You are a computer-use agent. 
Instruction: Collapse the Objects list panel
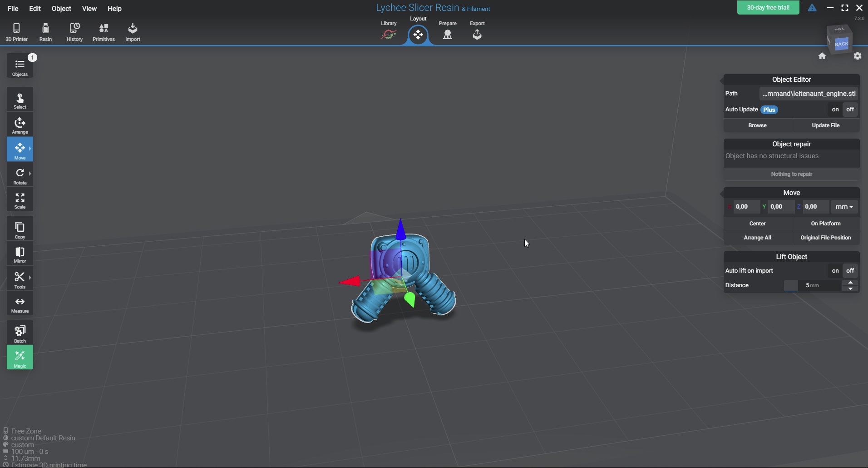click(20, 66)
